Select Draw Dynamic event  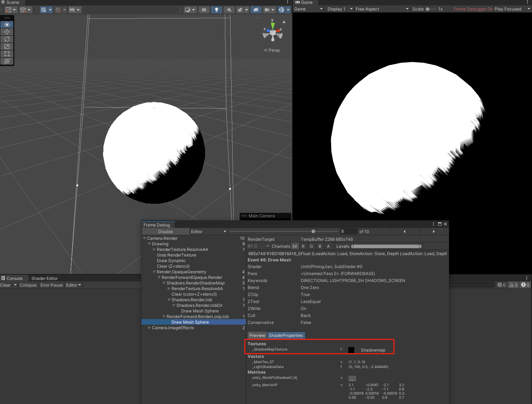[x=171, y=261]
